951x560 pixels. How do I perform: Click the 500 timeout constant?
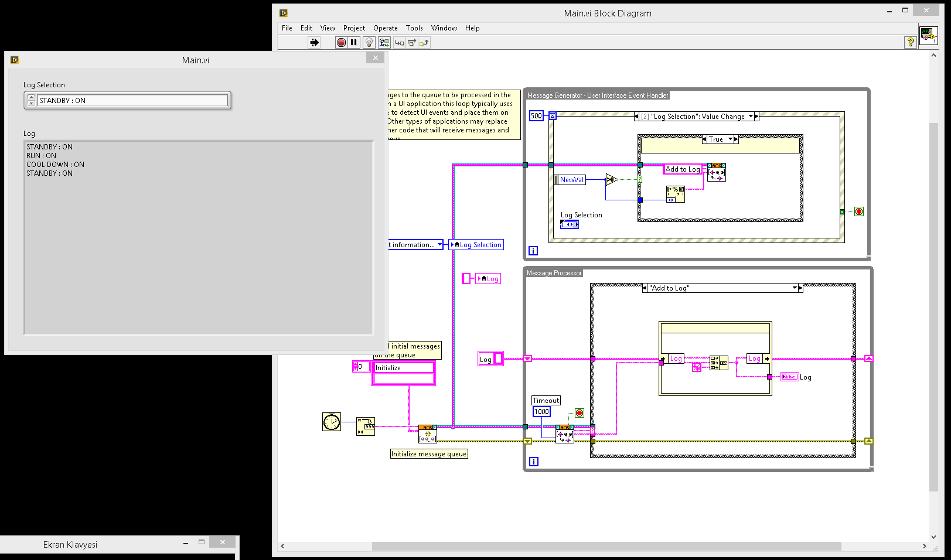(536, 116)
